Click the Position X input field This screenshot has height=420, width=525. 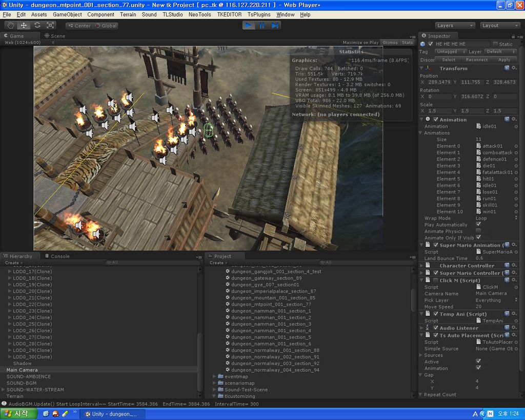click(439, 82)
